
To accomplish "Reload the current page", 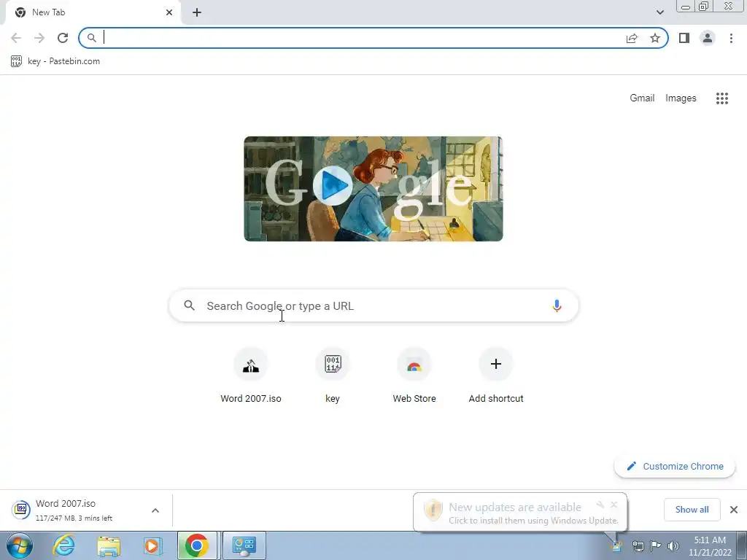I will point(63,38).
